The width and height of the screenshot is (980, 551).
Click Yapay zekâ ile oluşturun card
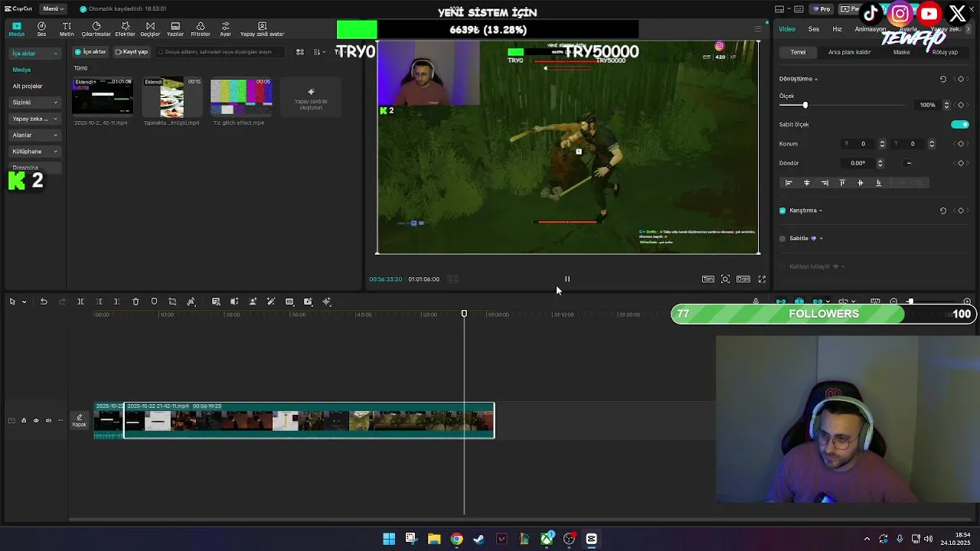(x=311, y=98)
